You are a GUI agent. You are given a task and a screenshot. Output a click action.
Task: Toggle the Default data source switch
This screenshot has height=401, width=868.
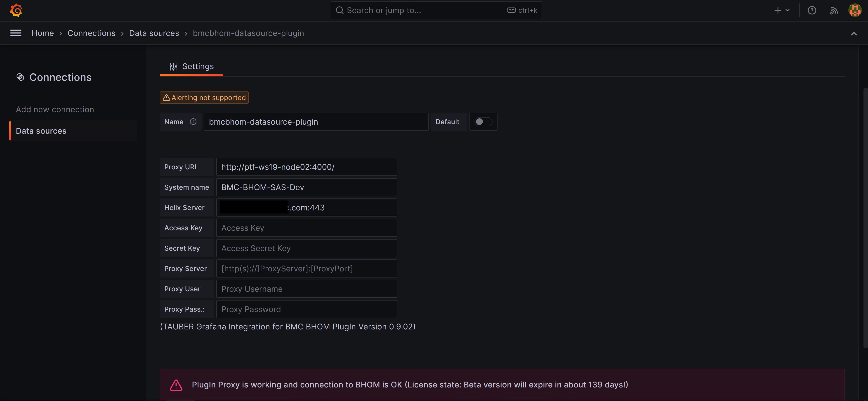pos(483,121)
